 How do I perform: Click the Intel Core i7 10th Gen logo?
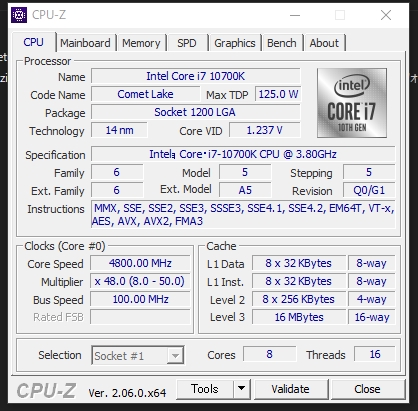(x=352, y=103)
